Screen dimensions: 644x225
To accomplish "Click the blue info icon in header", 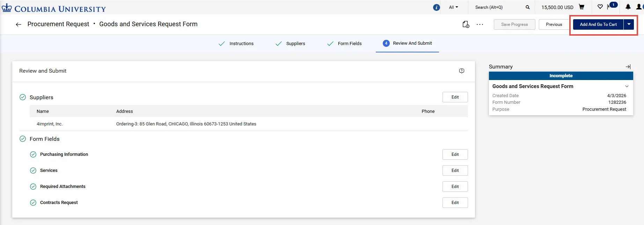I will click(436, 7).
